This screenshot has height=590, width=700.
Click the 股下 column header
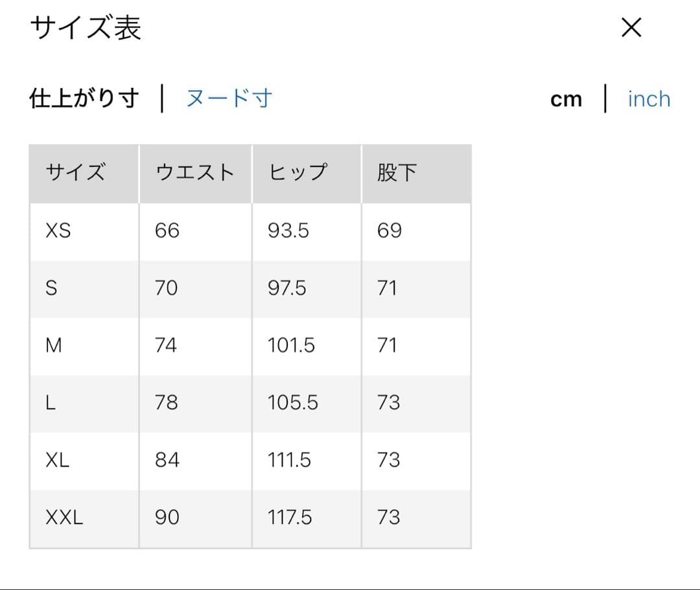[396, 173]
